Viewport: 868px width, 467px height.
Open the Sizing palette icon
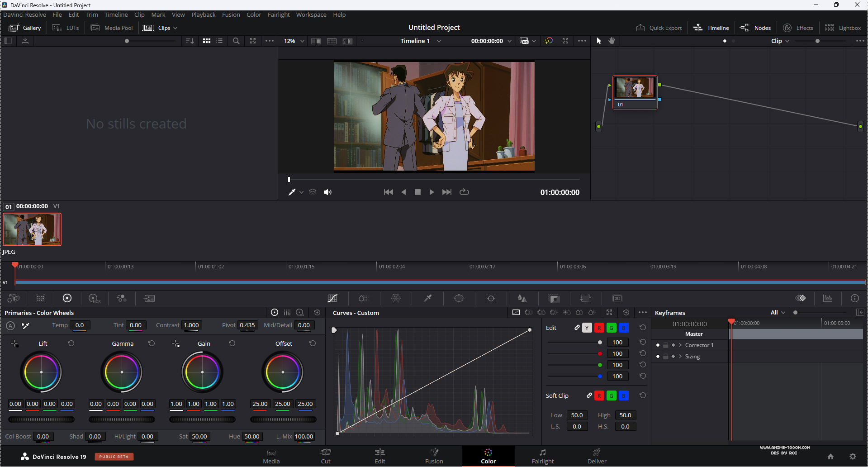tap(586, 298)
